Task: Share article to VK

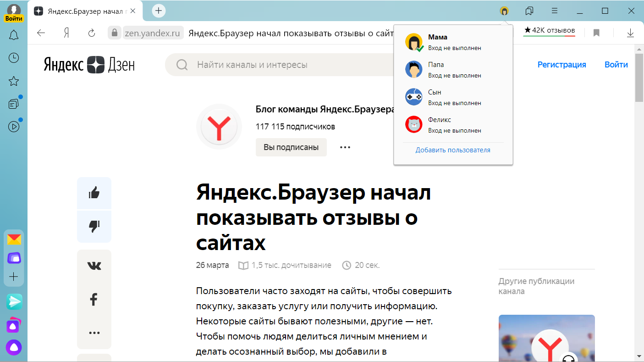Action: click(x=94, y=266)
